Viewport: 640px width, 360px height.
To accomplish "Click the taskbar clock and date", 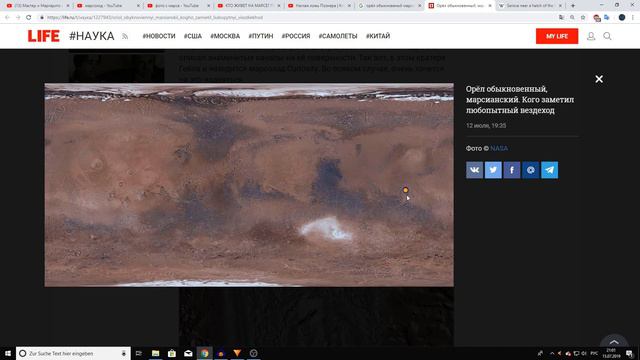I will pyautogui.click(x=611, y=353).
